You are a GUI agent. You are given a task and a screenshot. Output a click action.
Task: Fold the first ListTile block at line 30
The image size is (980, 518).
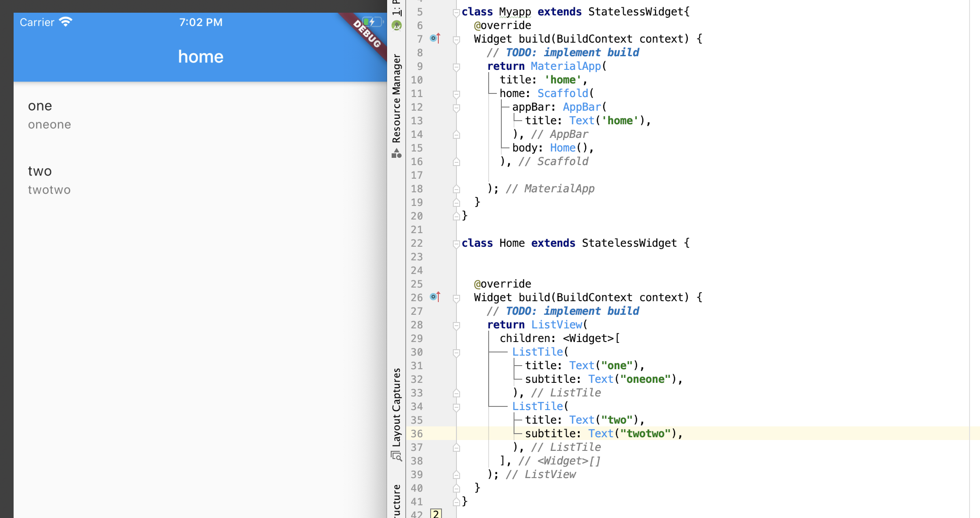coord(456,353)
